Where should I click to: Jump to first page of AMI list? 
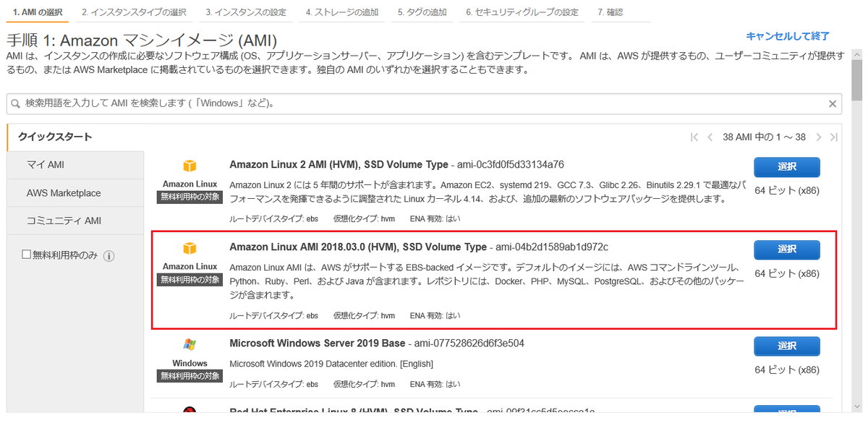click(694, 137)
